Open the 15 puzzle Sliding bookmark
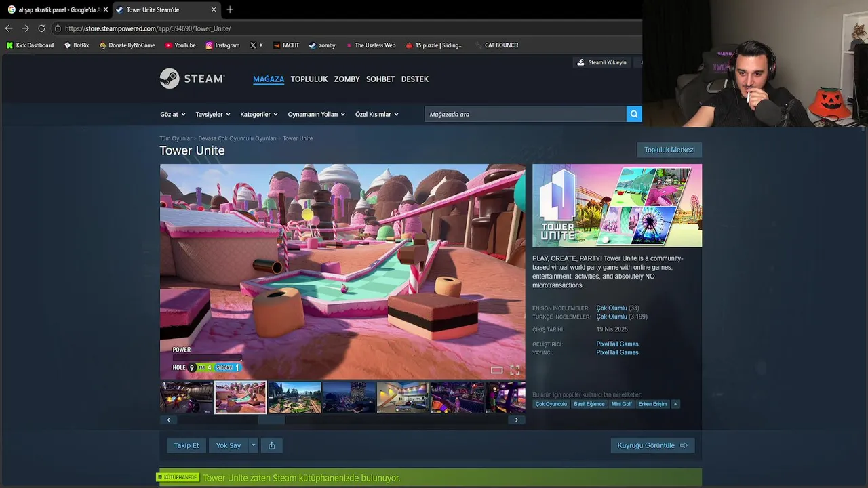868x488 pixels. 434,45
